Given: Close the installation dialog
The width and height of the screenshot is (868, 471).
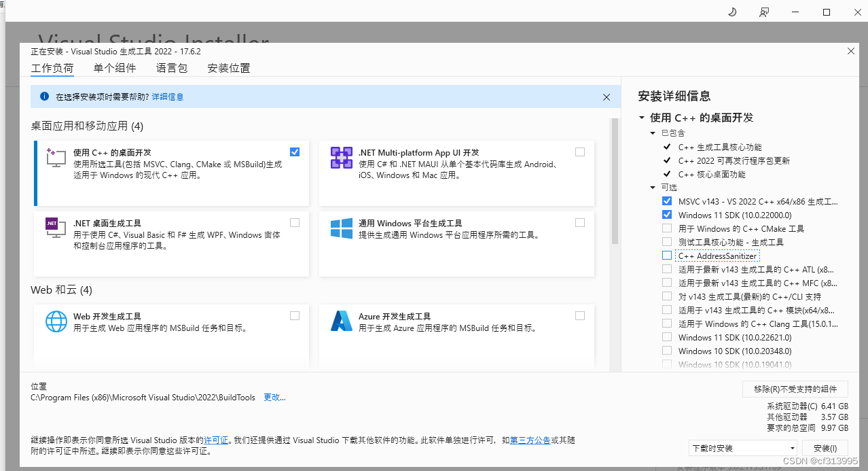Looking at the screenshot, I should (x=851, y=51).
